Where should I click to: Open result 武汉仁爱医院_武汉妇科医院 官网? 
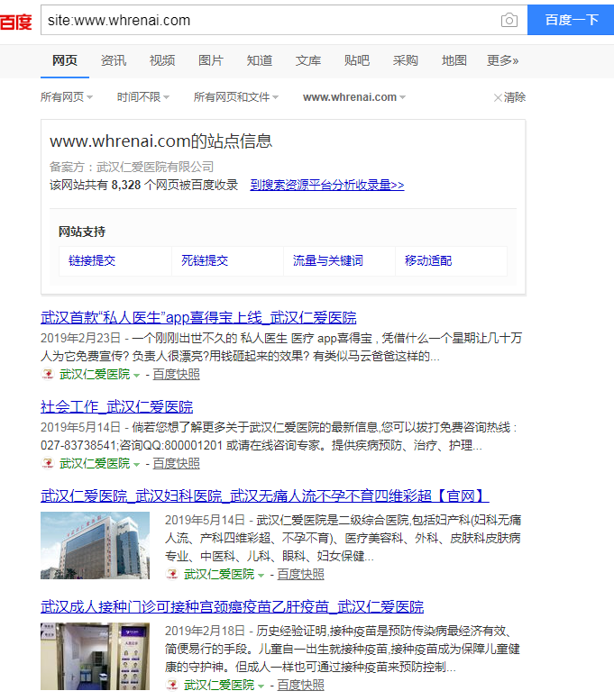tap(264, 496)
